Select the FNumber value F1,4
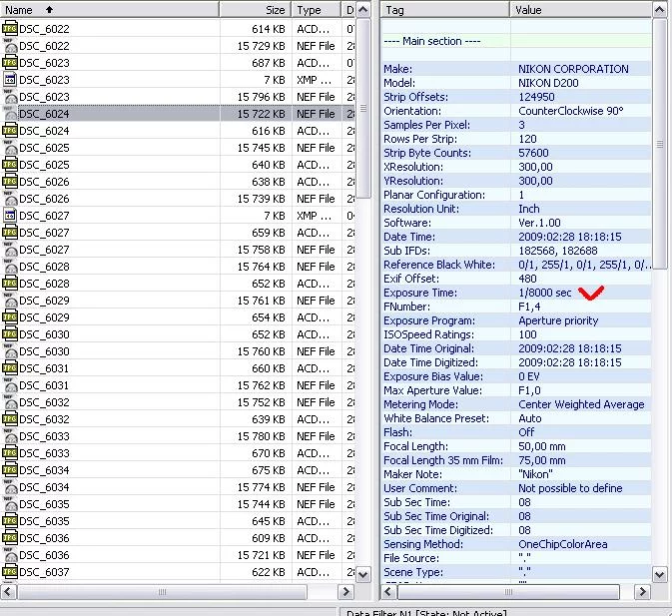Viewport: 672px width, 616px height. pyautogui.click(x=529, y=307)
